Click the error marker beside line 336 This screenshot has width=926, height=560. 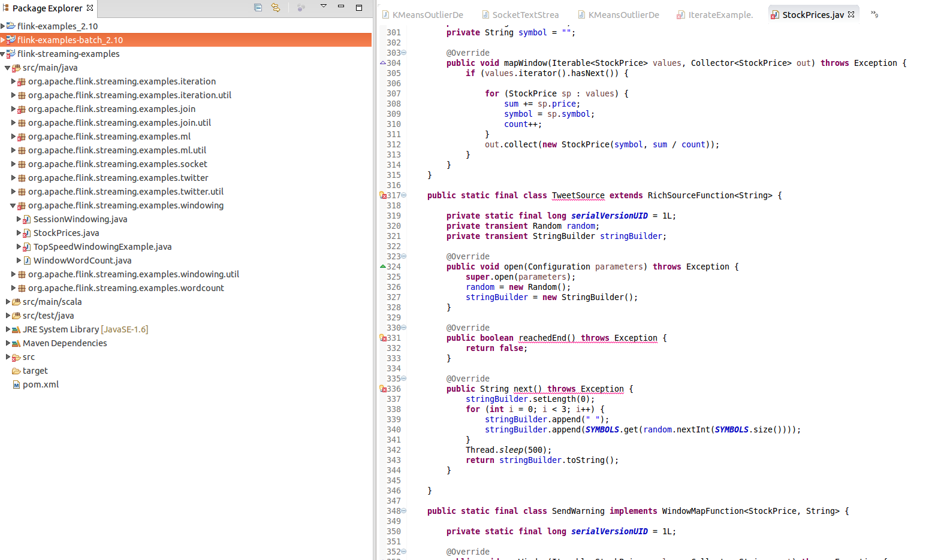coord(383,389)
